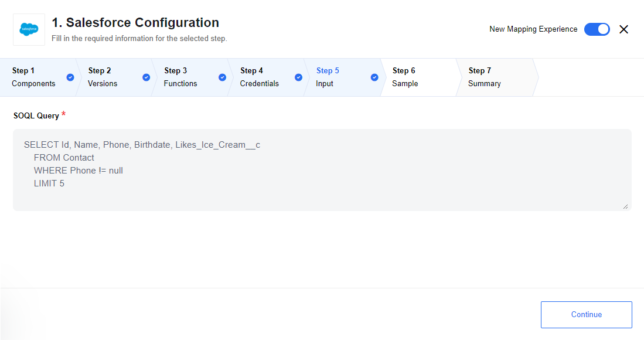Open the Step 7 Summary tab
644x340 pixels.
point(494,77)
